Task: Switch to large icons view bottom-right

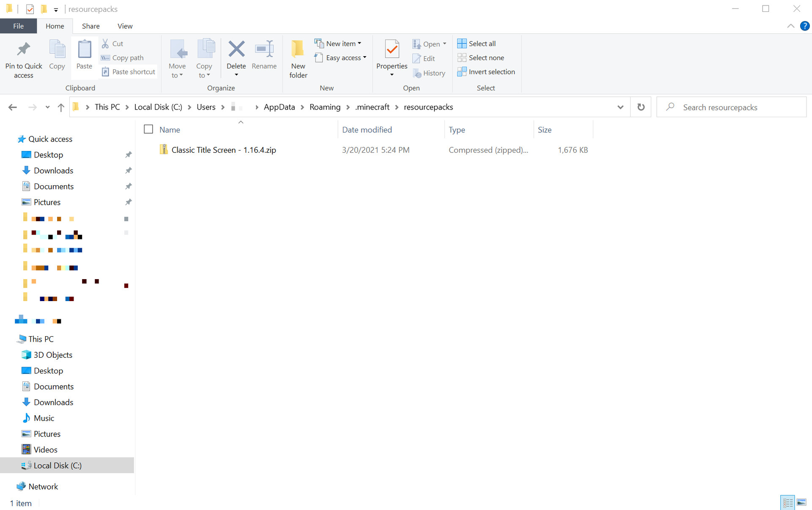Action: [801, 502]
